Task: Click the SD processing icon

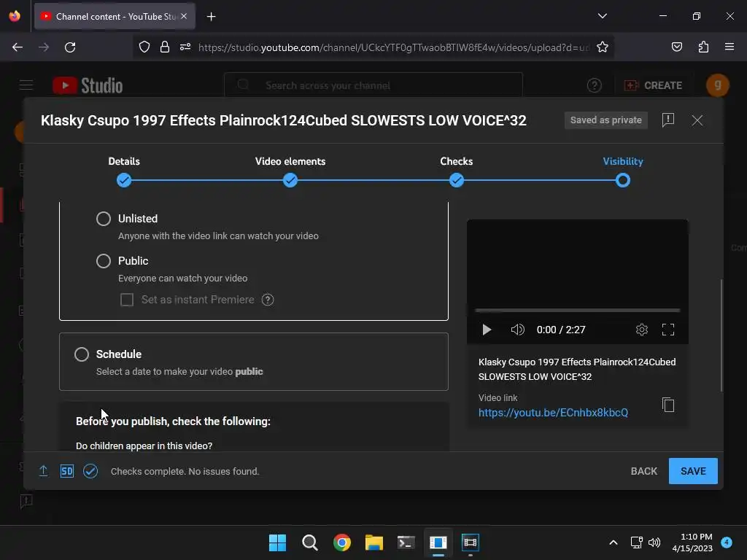Action: (66, 471)
